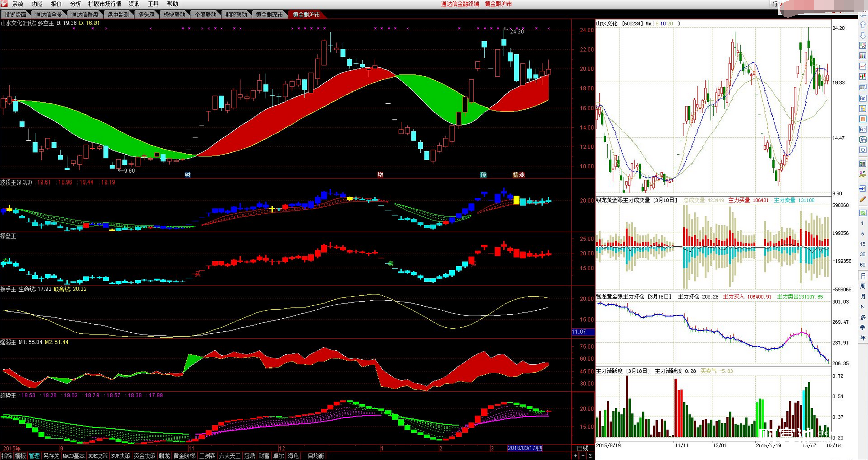Open the 报价 menu
Screen dimensions: 868x460
56,4
